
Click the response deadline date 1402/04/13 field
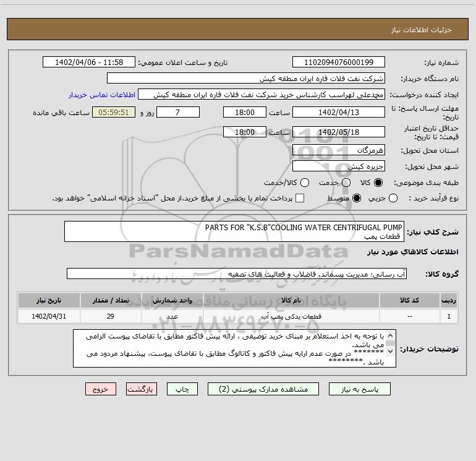pyautogui.click(x=339, y=112)
